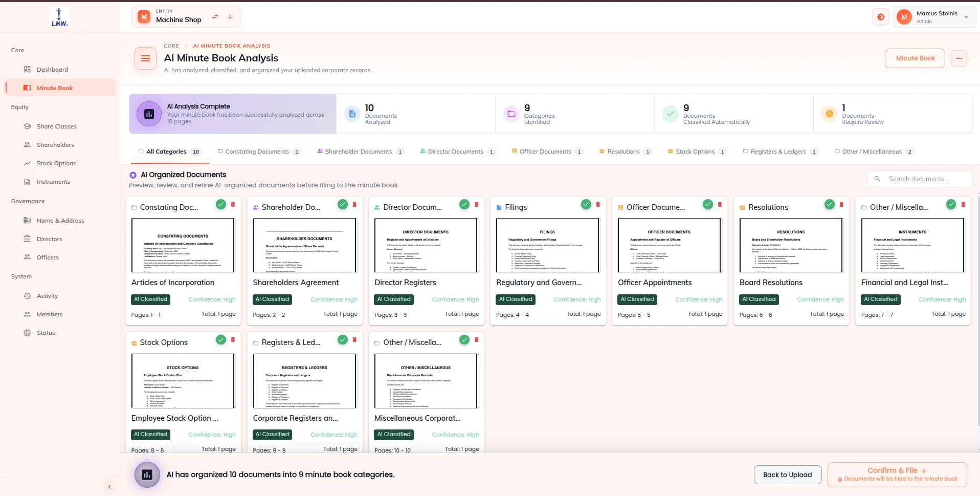Switch to the Other / Miscellaneous tab
The width and height of the screenshot is (980, 496).
point(874,152)
